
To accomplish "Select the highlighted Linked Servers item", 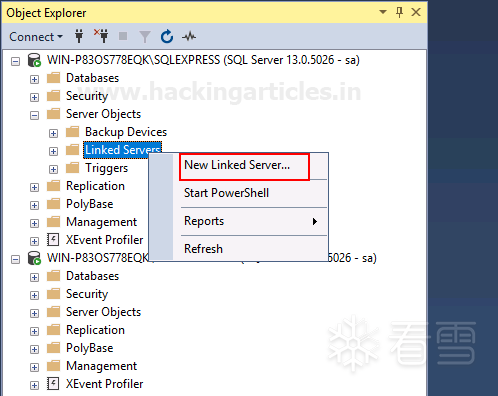I will 122,150.
